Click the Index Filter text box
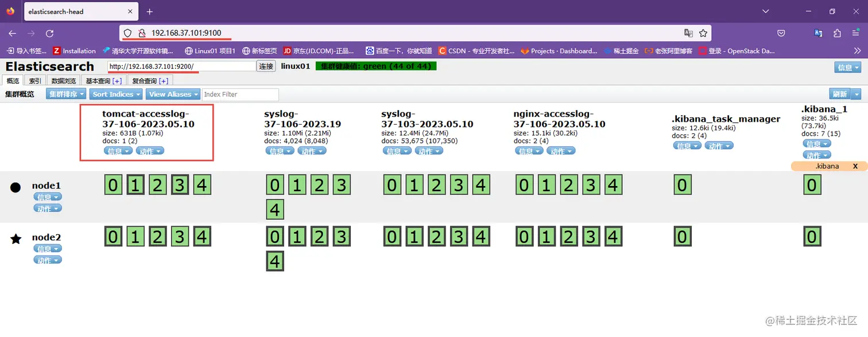The image size is (868, 337). coord(241,94)
